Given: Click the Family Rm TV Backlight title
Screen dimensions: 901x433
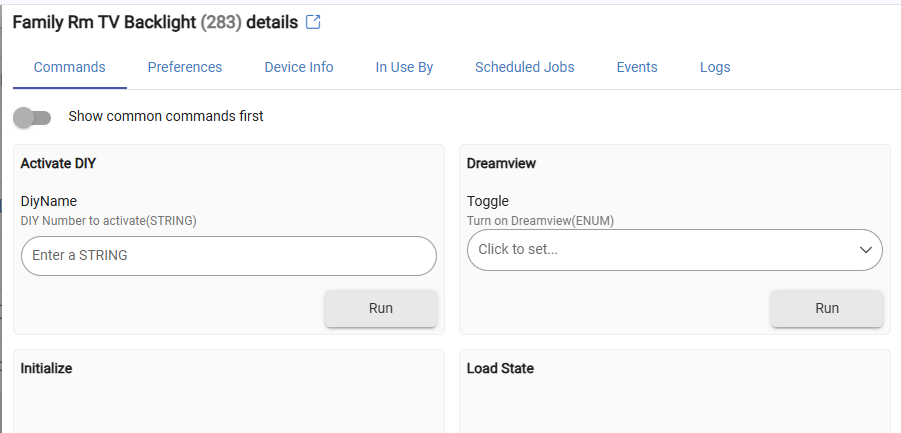Looking at the screenshot, I should tap(105, 22).
